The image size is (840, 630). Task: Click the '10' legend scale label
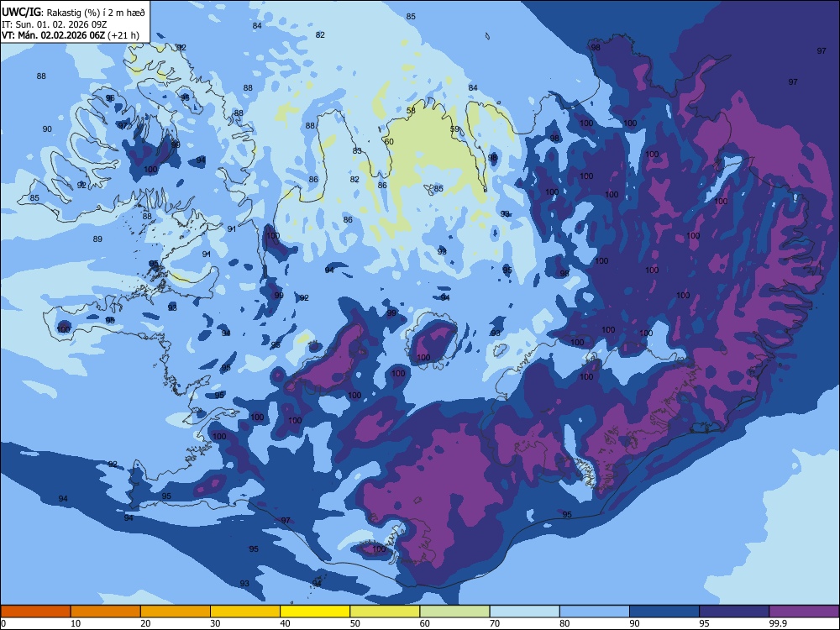point(76,623)
